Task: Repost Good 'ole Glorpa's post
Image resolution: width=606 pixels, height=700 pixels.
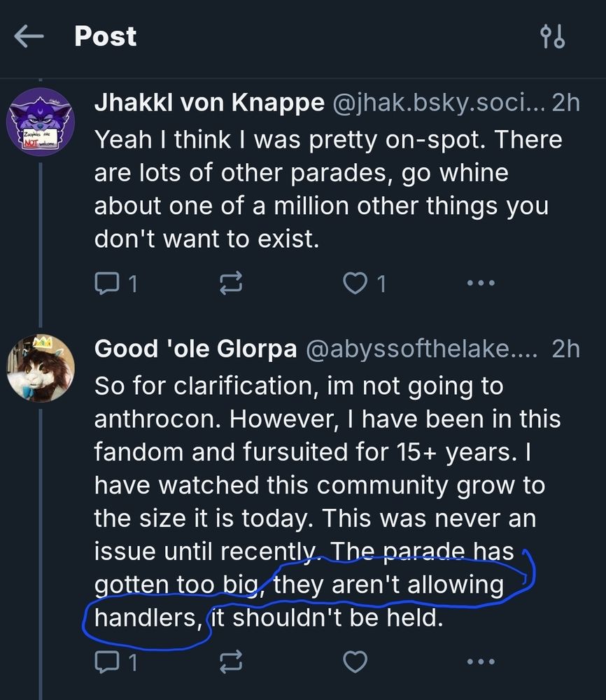Action: pos(231,661)
